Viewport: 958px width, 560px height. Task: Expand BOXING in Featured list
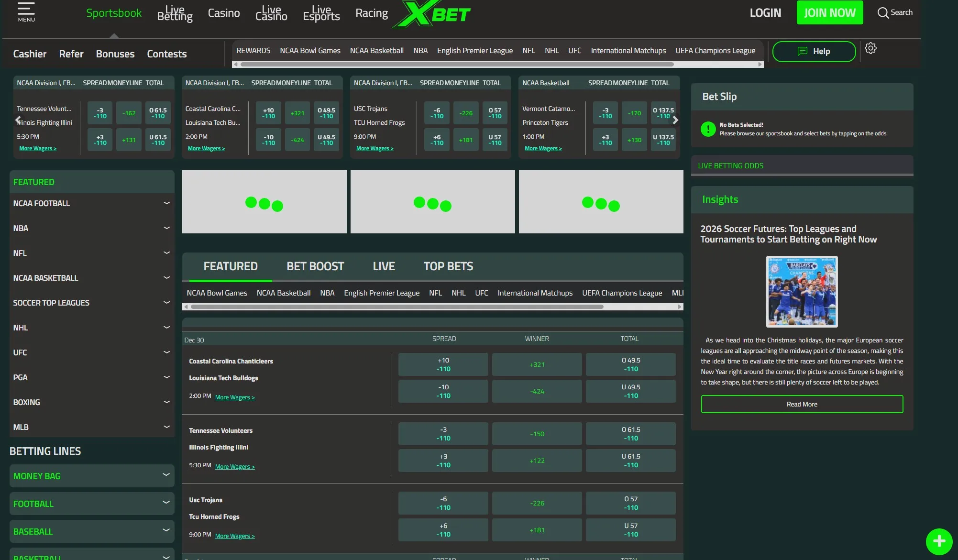[x=92, y=402]
